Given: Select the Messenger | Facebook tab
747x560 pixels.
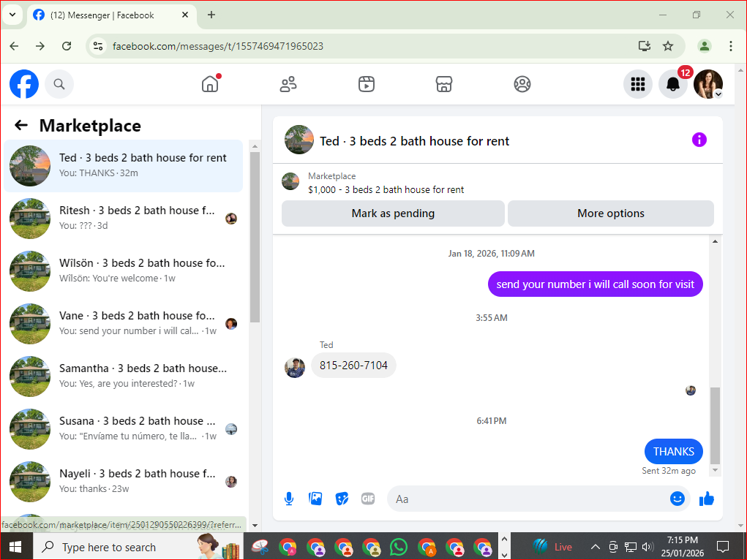Looking at the screenshot, I should coord(112,15).
